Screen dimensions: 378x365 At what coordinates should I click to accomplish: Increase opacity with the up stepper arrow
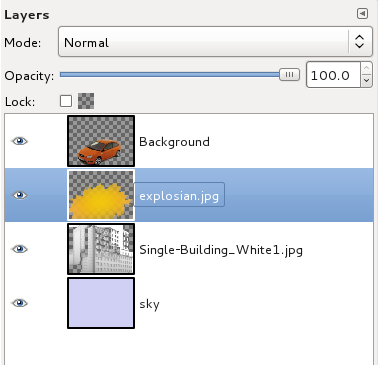tap(366, 69)
